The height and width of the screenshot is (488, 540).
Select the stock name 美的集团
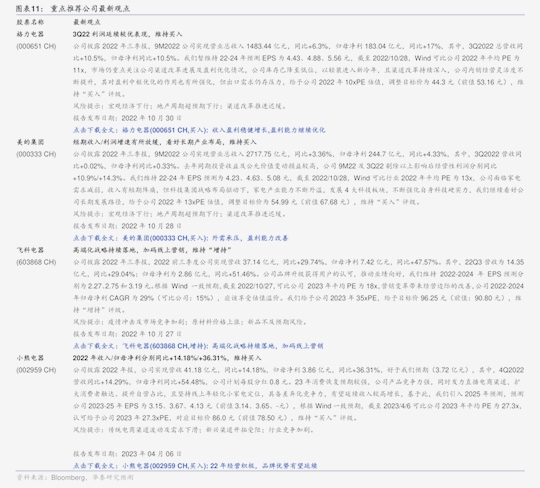click(30, 142)
